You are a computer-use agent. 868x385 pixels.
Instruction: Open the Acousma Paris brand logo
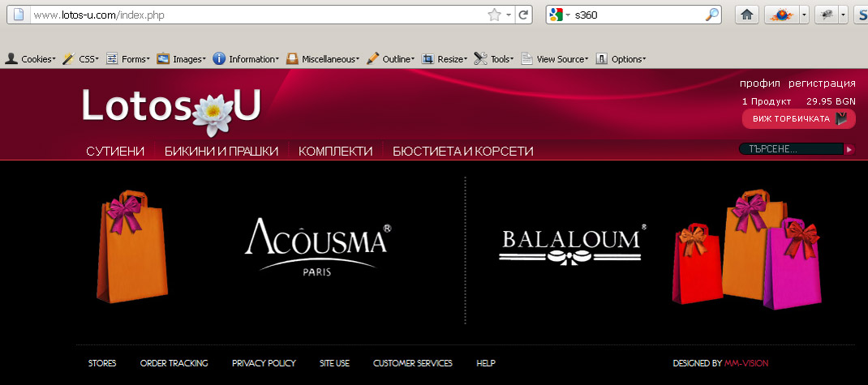pyautogui.click(x=318, y=246)
